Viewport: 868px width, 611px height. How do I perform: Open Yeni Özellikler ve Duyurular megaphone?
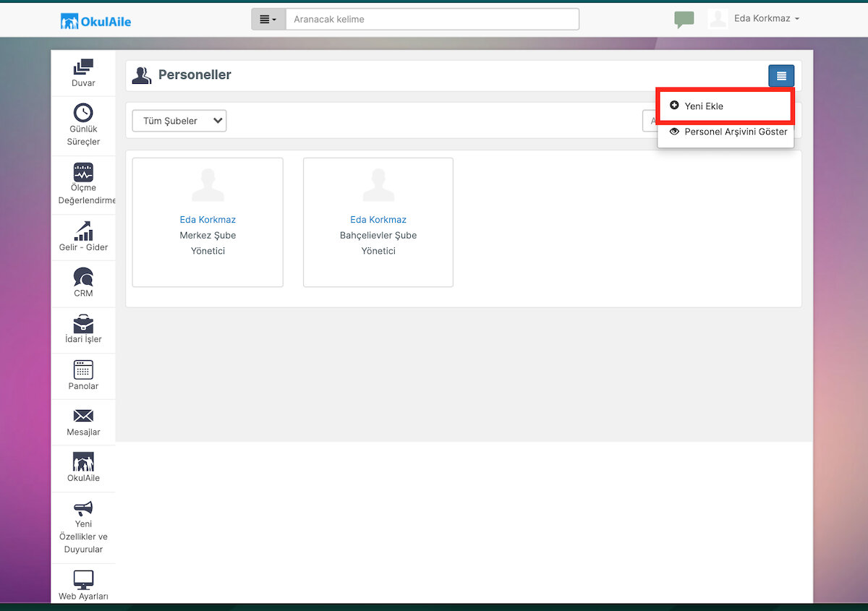coord(83,508)
